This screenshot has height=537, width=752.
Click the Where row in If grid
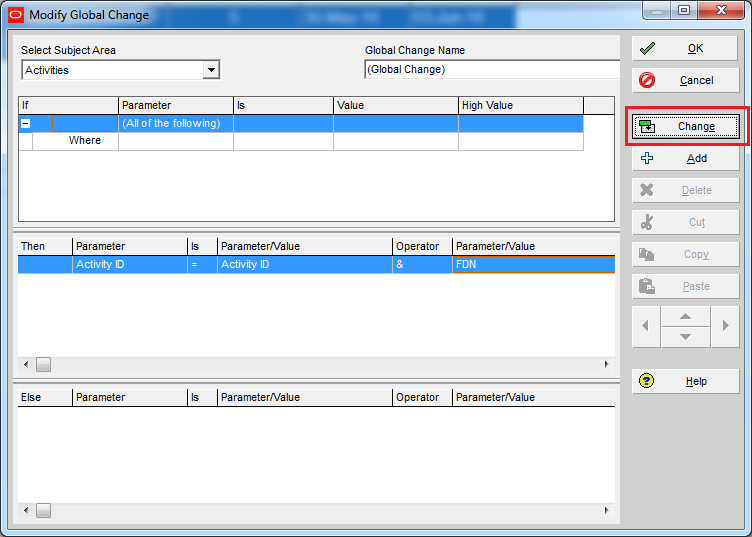pyautogui.click(x=85, y=141)
